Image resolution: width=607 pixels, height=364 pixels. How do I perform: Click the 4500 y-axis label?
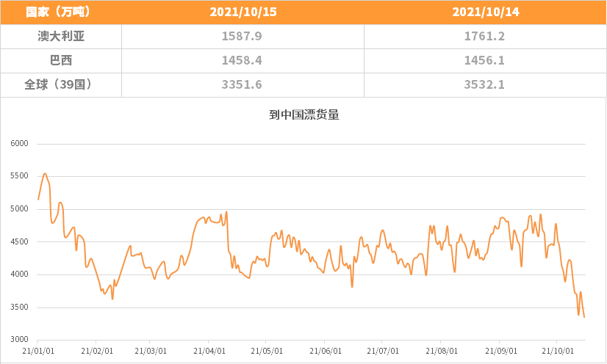(19, 242)
